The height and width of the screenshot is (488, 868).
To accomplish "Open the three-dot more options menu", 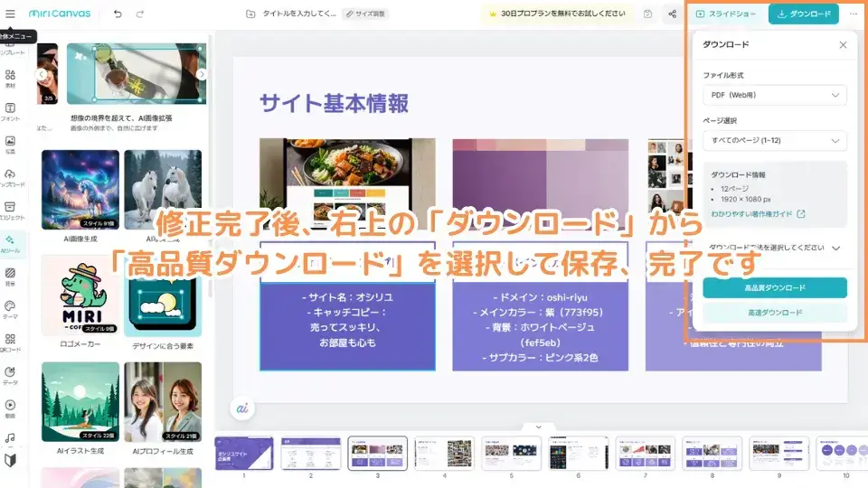I will [854, 14].
